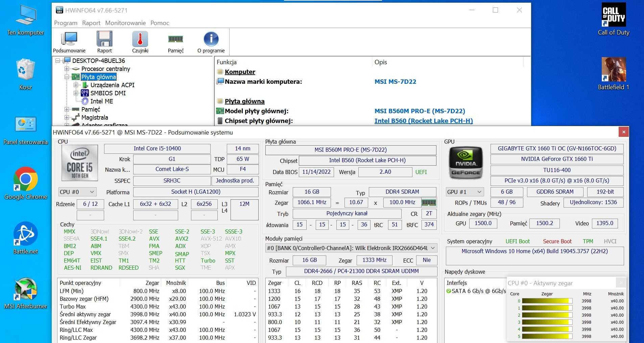Screen dimensions: 644x343
Task: Click the Microsoft Windows 10 Home build text
Action: coord(534,251)
